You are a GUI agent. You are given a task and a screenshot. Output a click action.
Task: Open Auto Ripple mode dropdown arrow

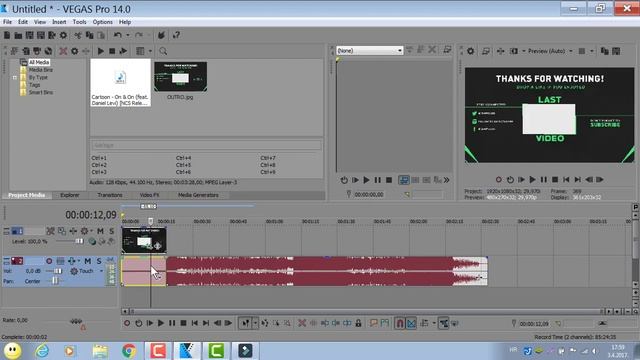click(434, 323)
